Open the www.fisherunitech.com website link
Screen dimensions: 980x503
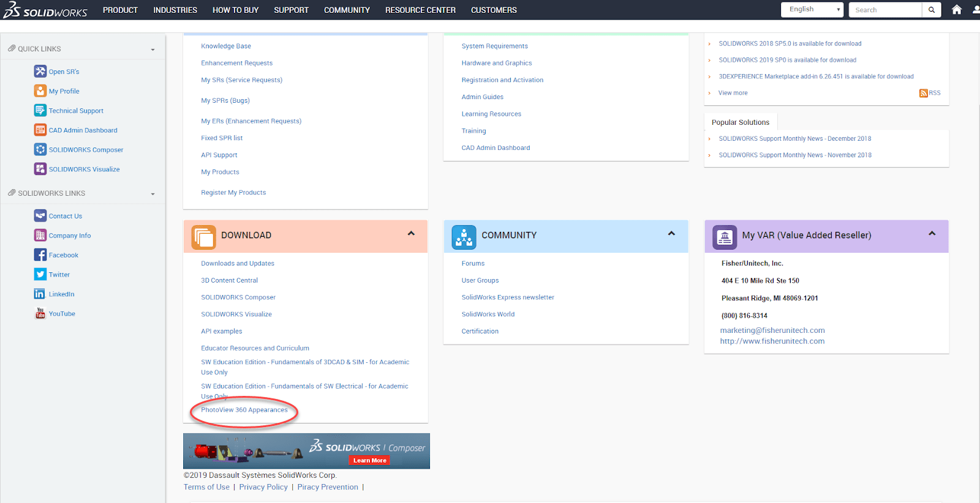tap(772, 341)
